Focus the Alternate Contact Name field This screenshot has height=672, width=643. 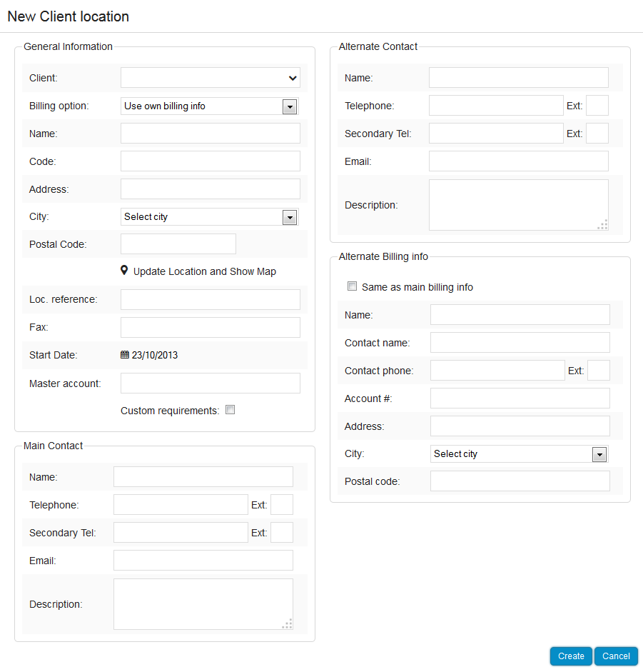(x=519, y=78)
